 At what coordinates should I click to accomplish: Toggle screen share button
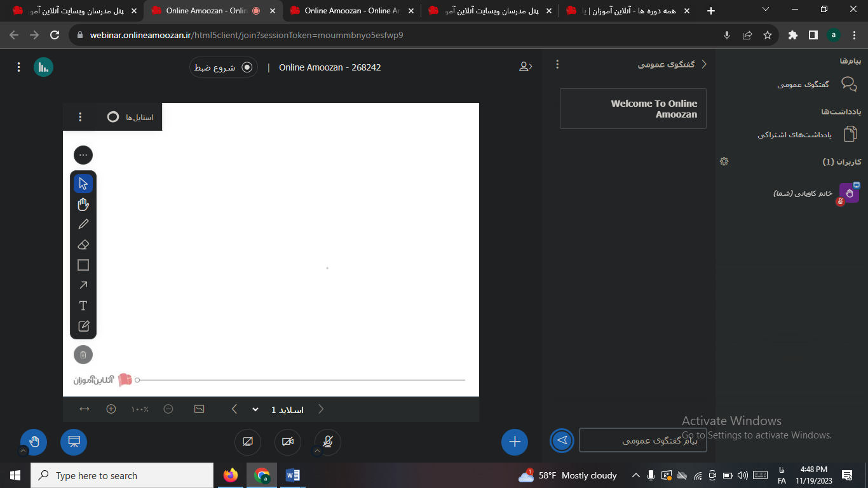coord(248,442)
